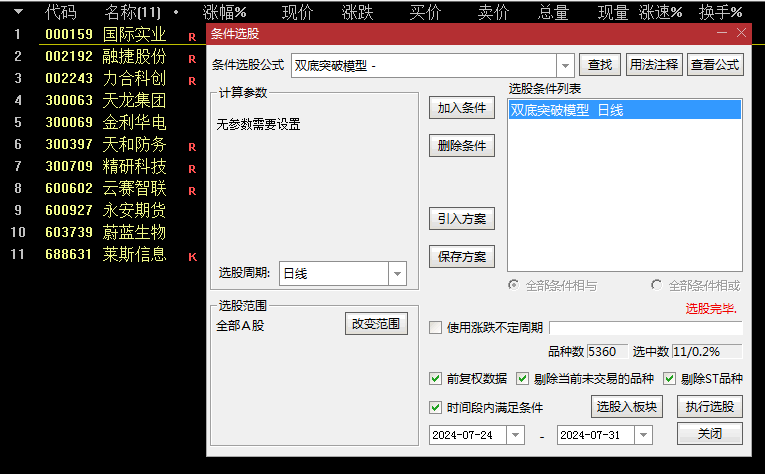Sort by 涨速% column header
The height and width of the screenshot is (474, 765).
click(661, 12)
